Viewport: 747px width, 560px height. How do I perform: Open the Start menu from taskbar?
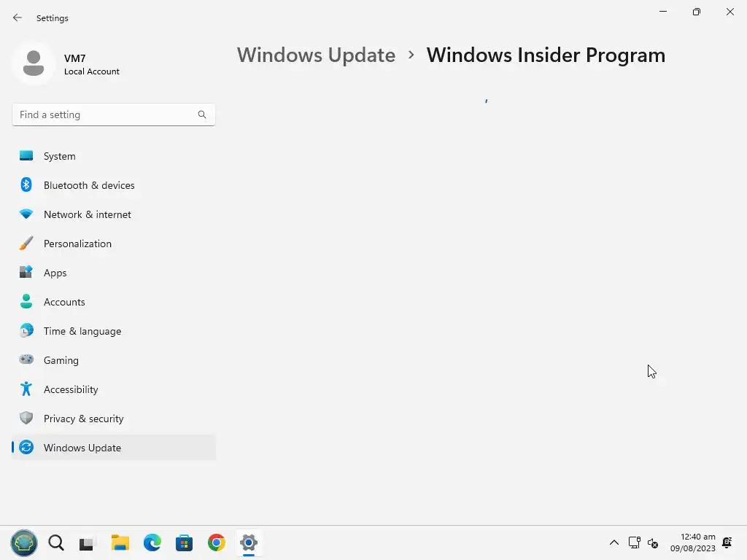coord(24,542)
